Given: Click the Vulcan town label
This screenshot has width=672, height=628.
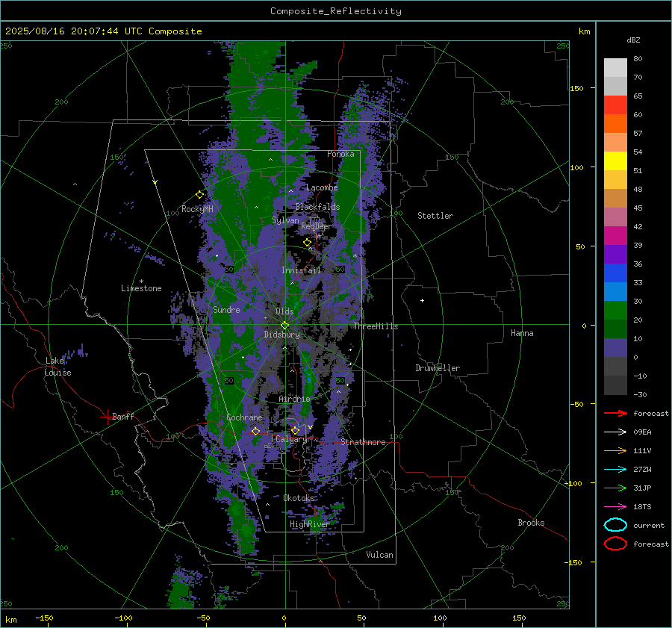Looking at the screenshot, I should (380, 555).
